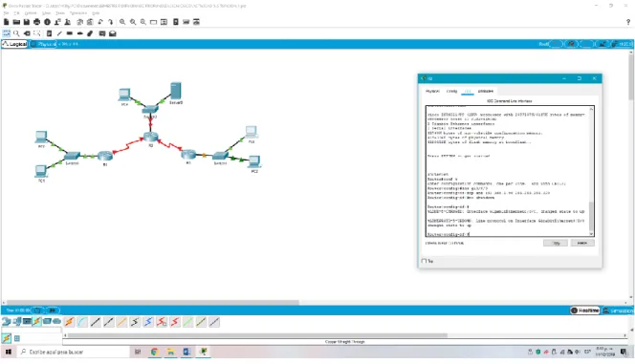Screen dimensions: 635x364
Task: Zoom out of the workspace
Action: (142, 22)
